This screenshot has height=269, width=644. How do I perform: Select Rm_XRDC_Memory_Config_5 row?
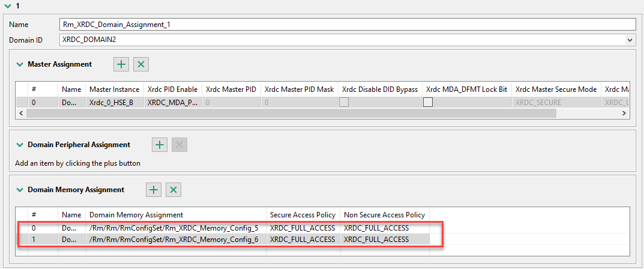(174, 228)
